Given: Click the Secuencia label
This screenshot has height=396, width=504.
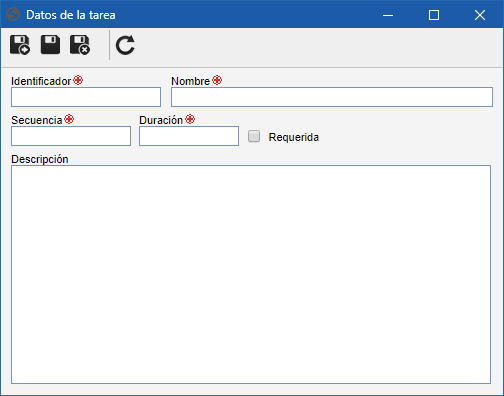Looking at the screenshot, I should [37, 120].
